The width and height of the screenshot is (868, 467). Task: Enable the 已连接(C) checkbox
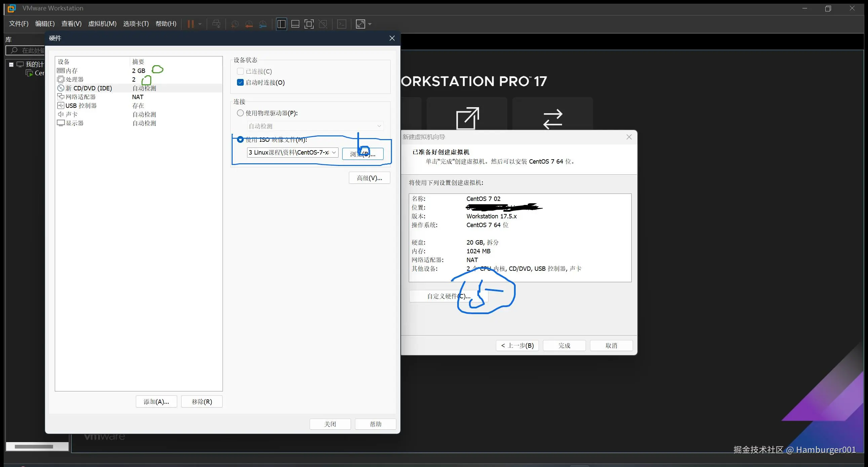point(240,71)
